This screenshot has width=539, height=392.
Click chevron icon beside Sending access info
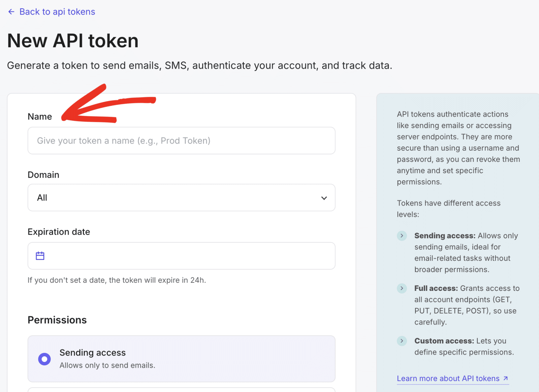coord(402,236)
